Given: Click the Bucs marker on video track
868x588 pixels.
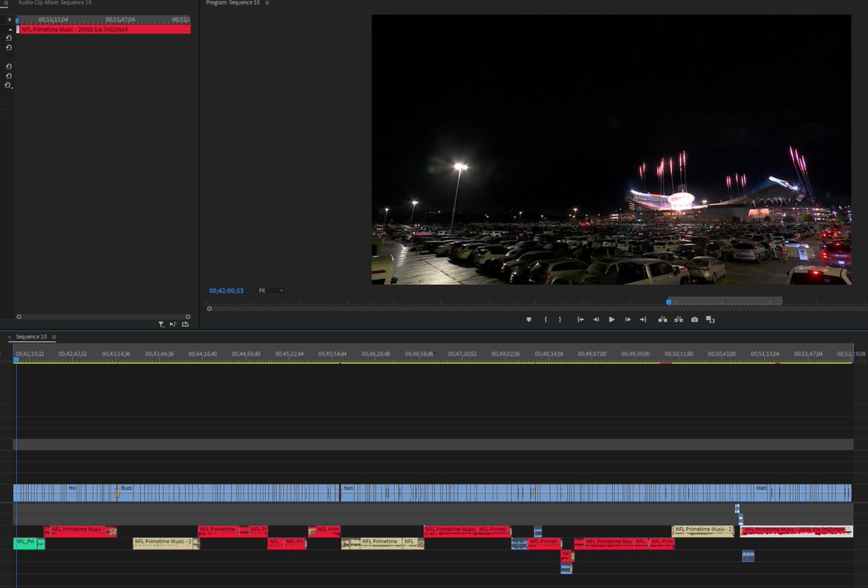Looking at the screenshot, I should 127,488.
